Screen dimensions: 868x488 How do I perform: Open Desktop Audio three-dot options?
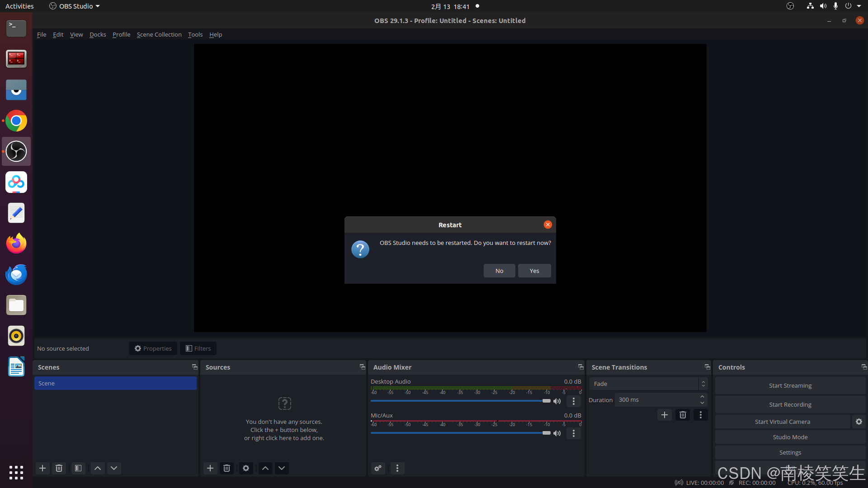pos(573,401)
